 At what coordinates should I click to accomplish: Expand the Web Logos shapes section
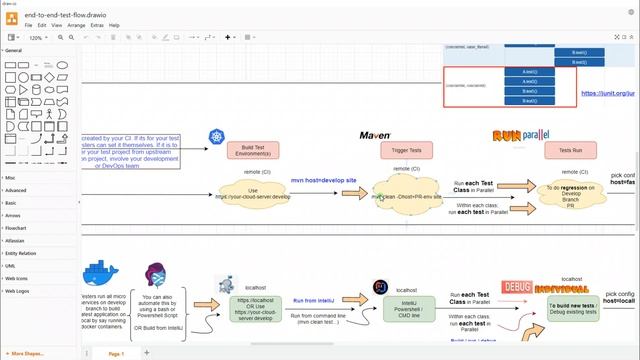click(x=17, y=291)
